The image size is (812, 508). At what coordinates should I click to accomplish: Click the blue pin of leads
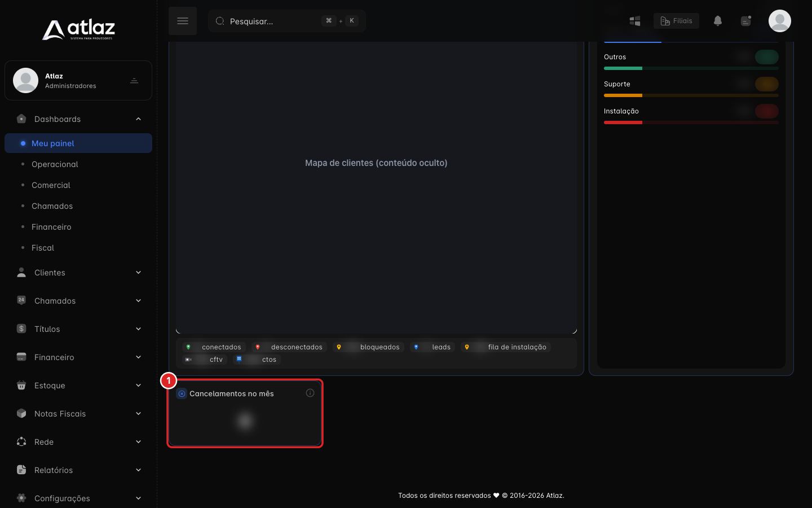click(x=416, y=347)
